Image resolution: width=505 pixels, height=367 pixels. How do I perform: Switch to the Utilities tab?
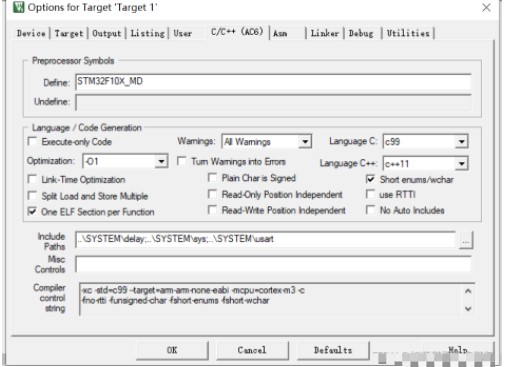click(408, 33)
